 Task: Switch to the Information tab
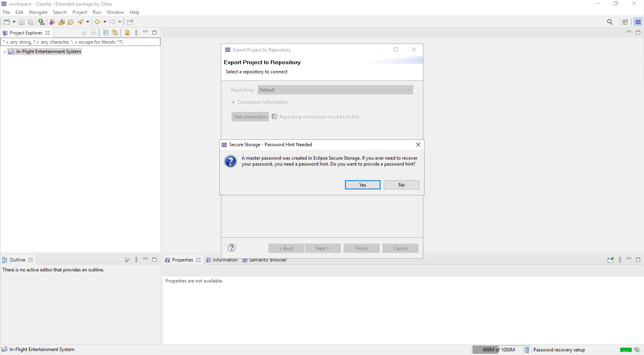tap(222, 260)
